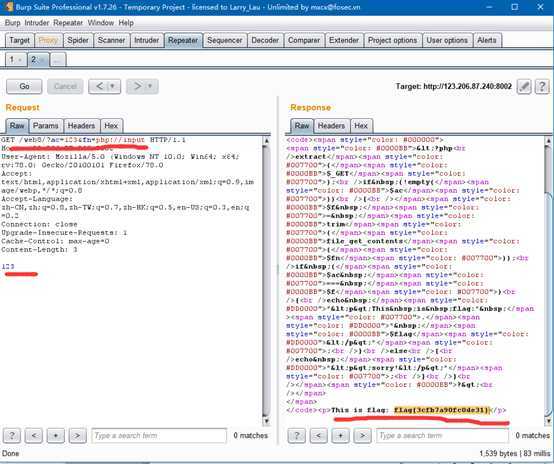Click the request search plus options button
Screen dimensions: 554x464
coord(56,435)
